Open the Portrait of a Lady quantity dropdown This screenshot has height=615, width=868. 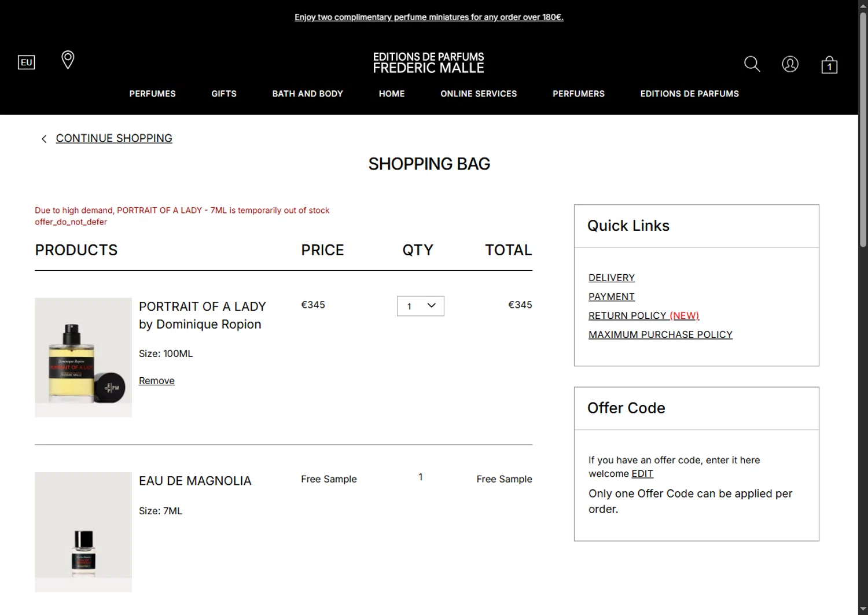(x=421, y=306)
